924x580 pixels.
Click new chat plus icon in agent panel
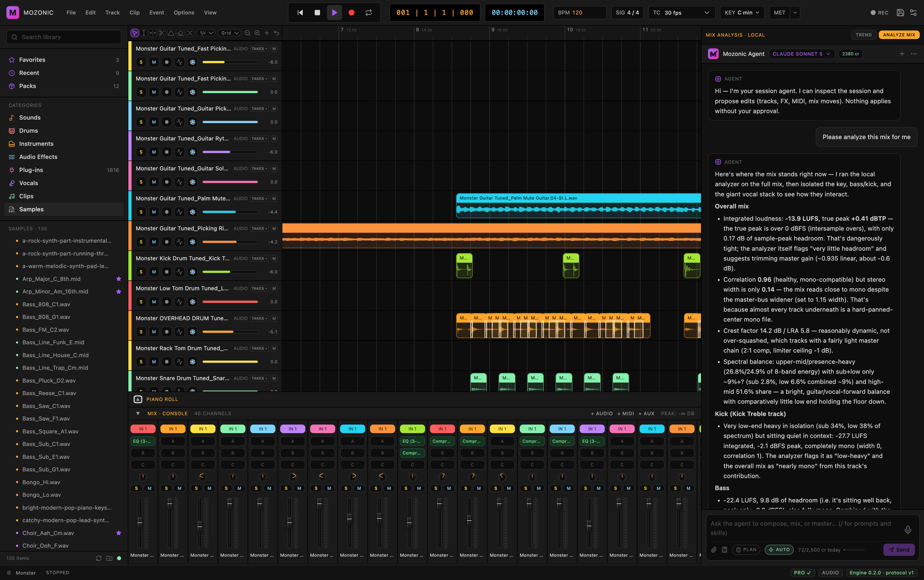point(902,54)
